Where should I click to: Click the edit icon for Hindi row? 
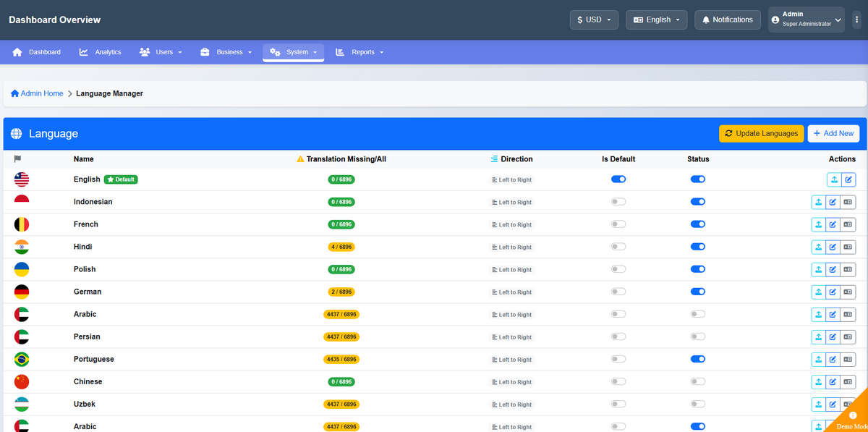point(833,247)
